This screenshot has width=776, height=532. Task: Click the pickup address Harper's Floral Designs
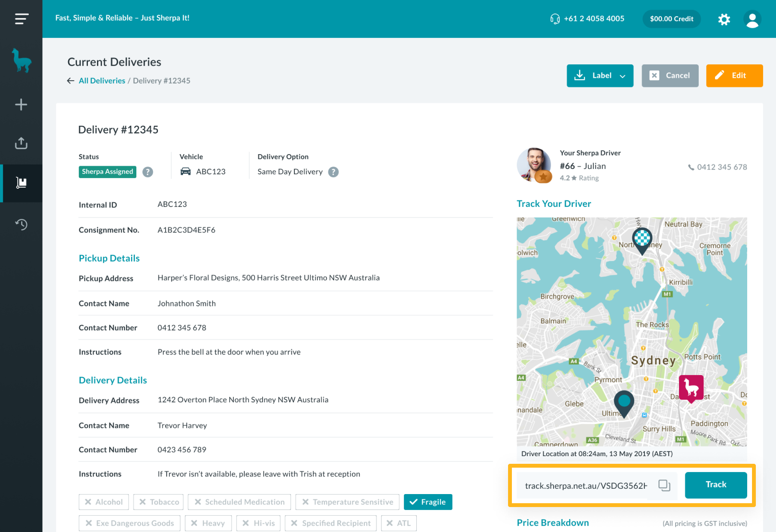(x=268, y=278)
